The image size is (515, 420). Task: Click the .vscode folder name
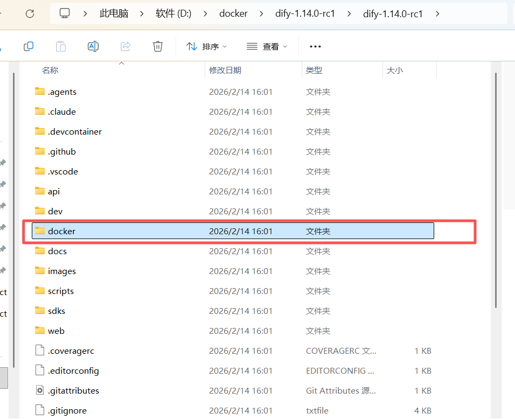pos(62,171)
